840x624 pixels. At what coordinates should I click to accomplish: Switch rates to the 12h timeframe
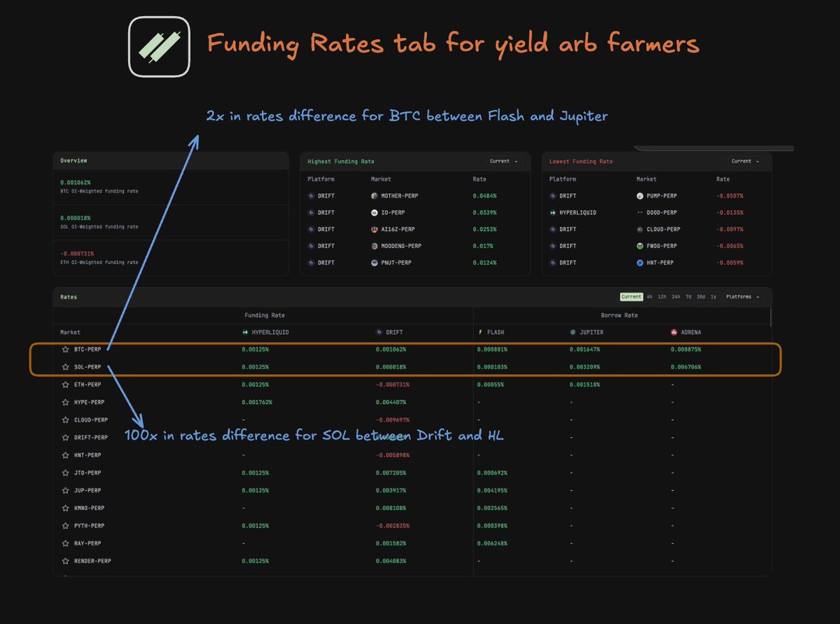[x=662, y=297]
